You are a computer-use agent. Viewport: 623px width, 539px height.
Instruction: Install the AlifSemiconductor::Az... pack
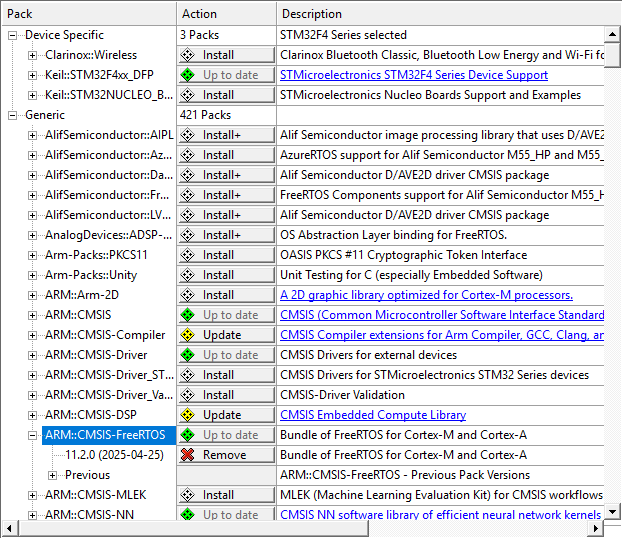tap(226, 155)
